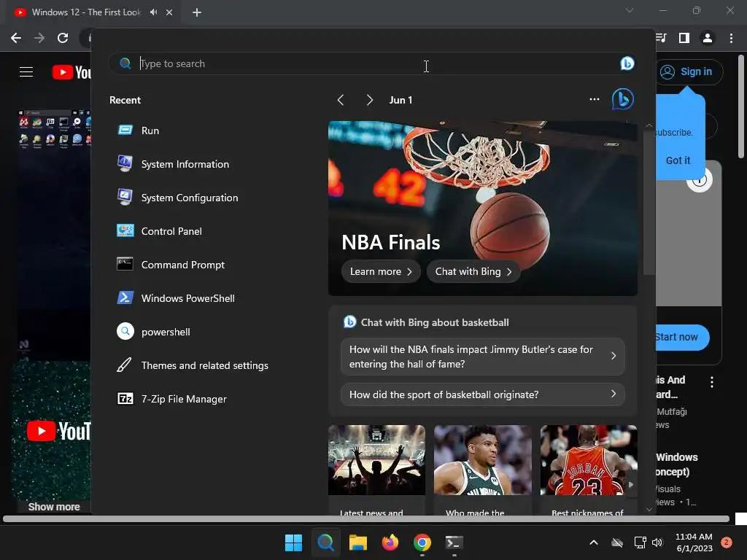Open the Best nicknames Jordan thumbnail
The height and width of the screenshot is (560, 747).
(x=589, y=460)
